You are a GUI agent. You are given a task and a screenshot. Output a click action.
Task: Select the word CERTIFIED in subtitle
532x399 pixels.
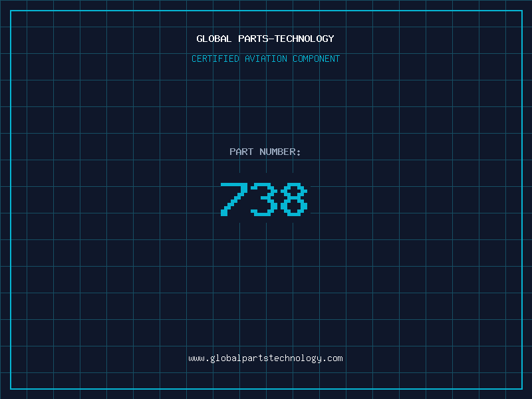(215, 59)
